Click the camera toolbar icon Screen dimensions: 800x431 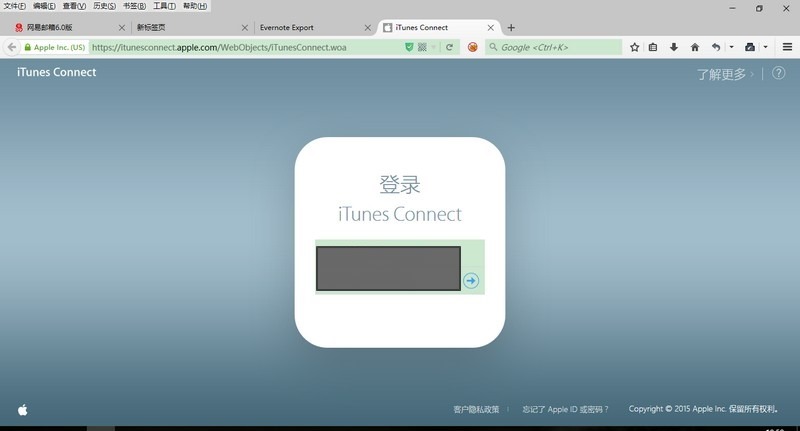pyautogui.click(x=749, y=47)
